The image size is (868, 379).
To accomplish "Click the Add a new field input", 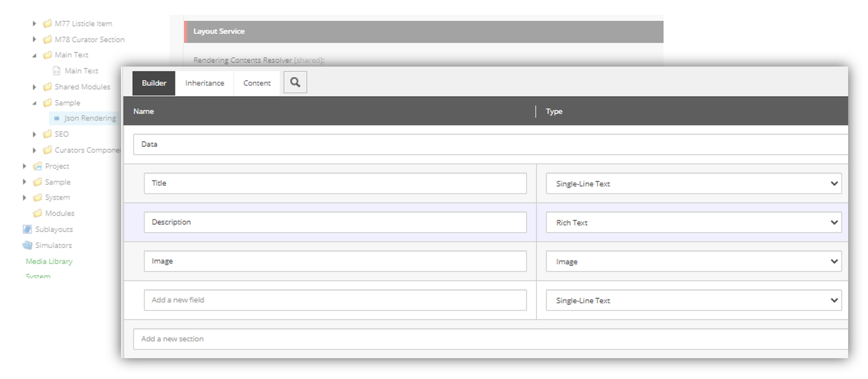I will pos(335,300).
